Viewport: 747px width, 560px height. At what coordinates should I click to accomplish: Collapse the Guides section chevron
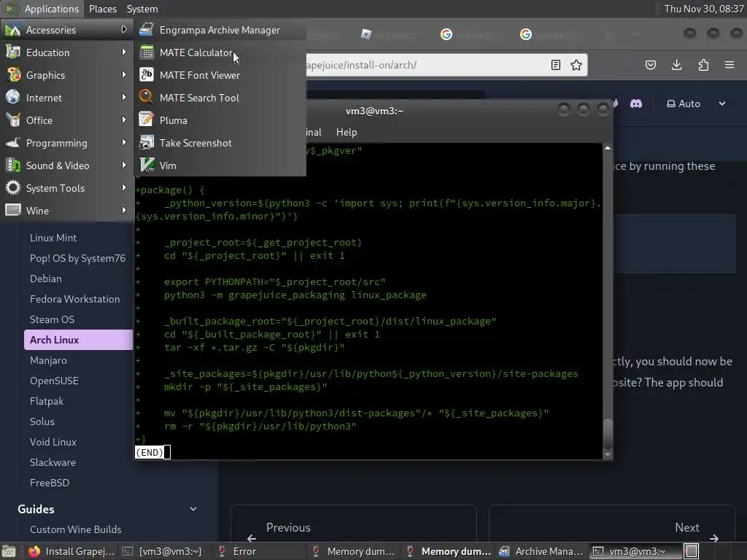point(193,509)
